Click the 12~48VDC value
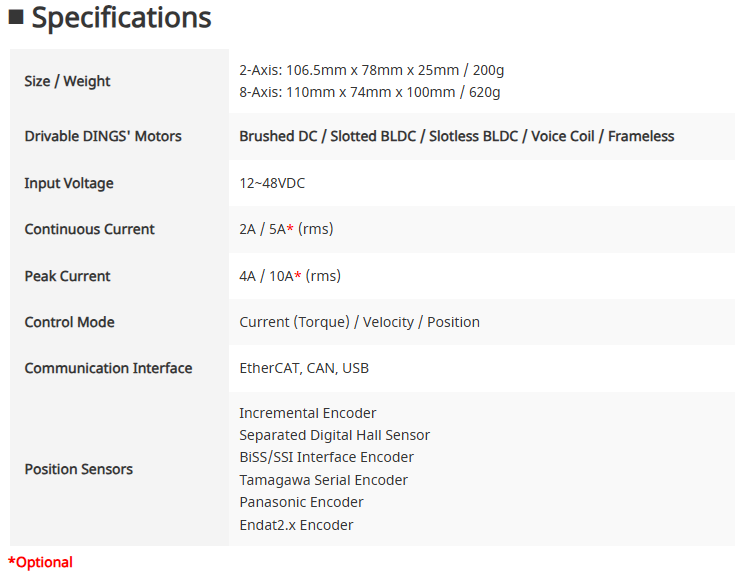740x575 pixels. (x=272, y=183)
